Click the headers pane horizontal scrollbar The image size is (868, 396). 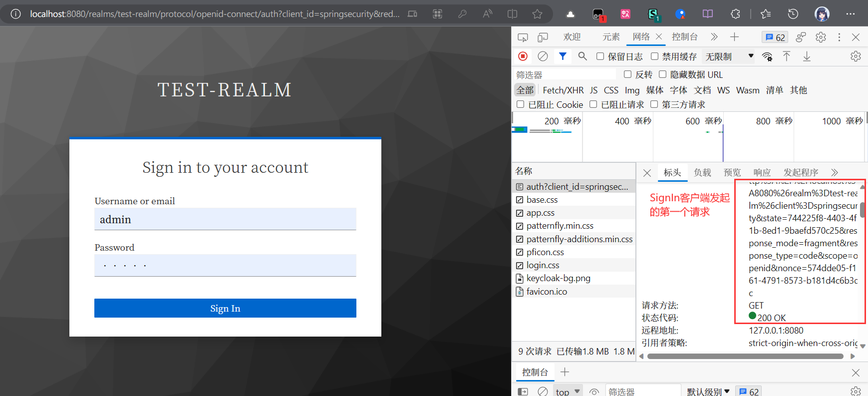click(745, 356)
